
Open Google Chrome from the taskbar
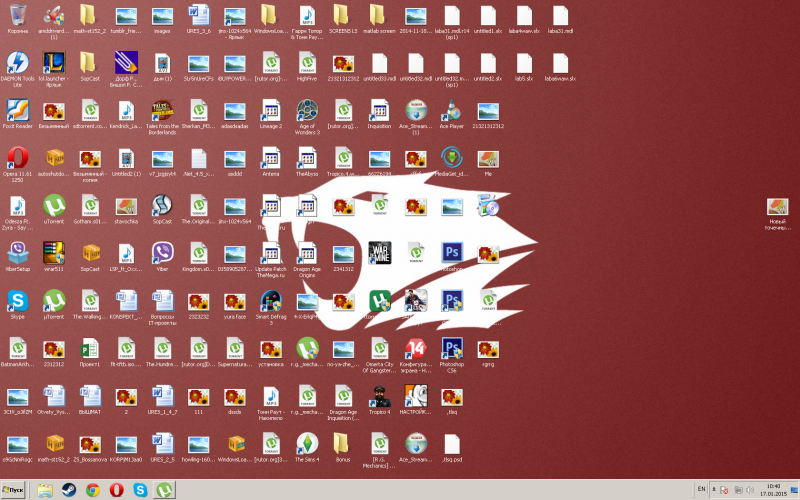(x=92, y=490)
